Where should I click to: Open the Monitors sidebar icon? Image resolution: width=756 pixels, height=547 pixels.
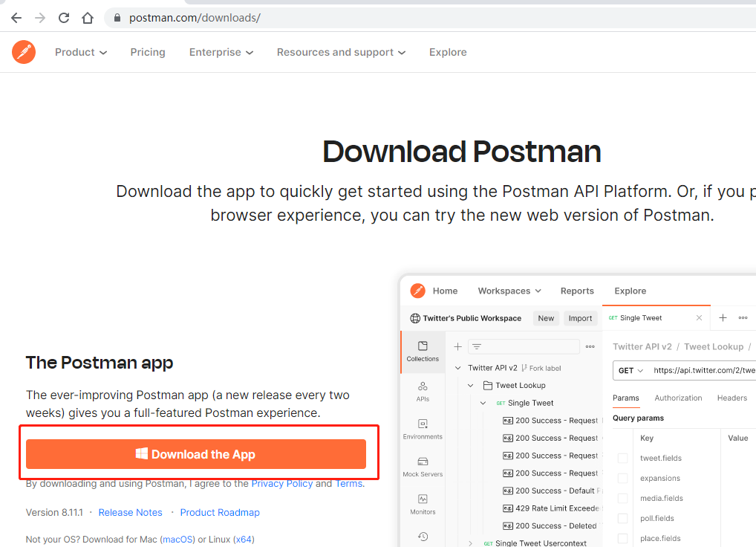423,504
